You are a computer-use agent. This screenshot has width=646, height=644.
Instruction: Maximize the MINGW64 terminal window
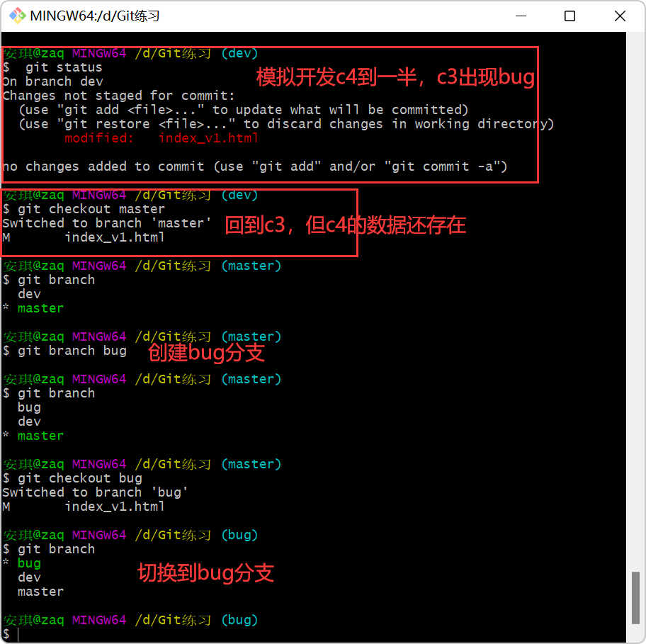[569, 16]
